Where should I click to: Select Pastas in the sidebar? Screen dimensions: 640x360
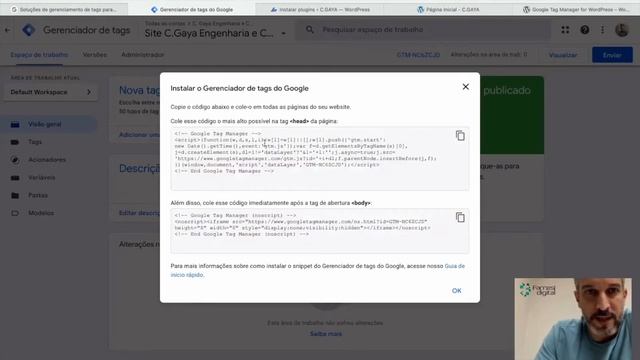coord(38,195)
